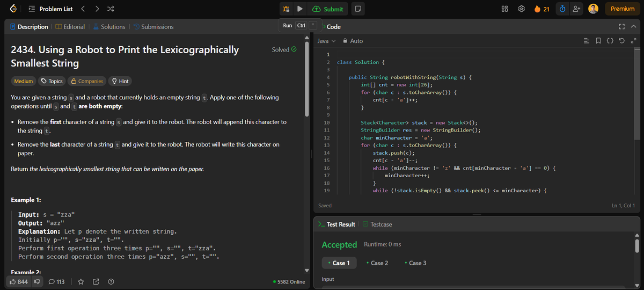Click the bookmark icon in editor
This screenshot has height=290, width=644.
pos(598,41)
